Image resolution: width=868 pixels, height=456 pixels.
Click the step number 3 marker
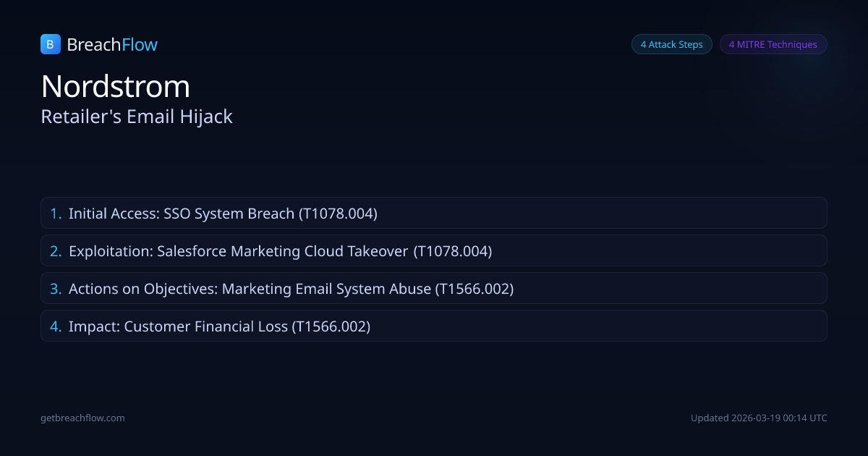[x=56, y=289]
